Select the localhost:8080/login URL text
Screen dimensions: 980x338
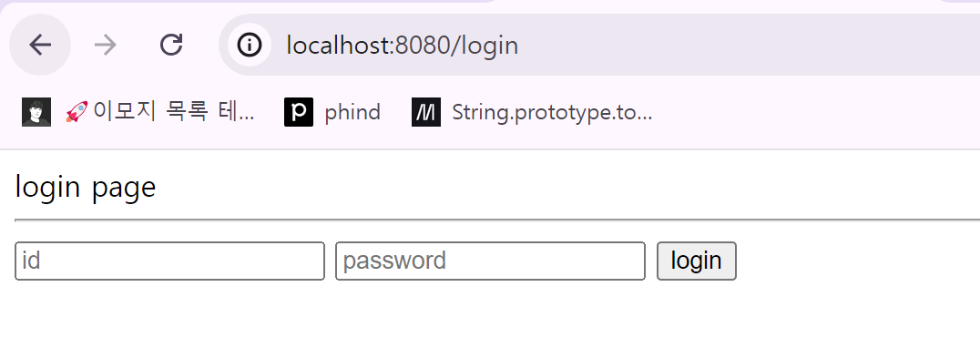pos(403,45)
